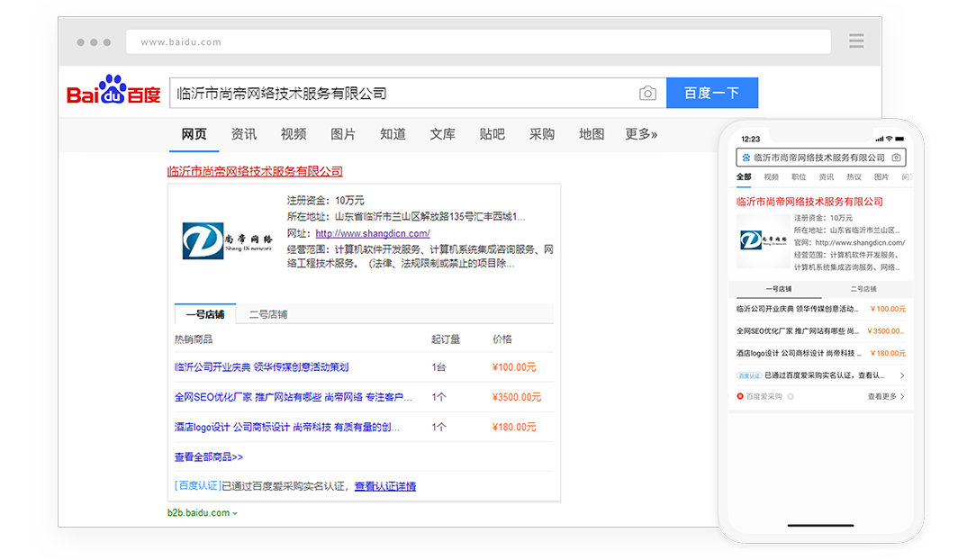Viewport: 967px width, 560px height.
Task: Tap the phone search field
Action: pos(821,158)
